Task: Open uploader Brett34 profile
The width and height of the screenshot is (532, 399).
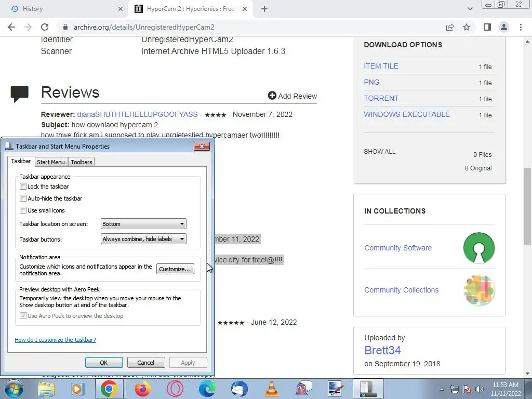Action: coord(382,350)
